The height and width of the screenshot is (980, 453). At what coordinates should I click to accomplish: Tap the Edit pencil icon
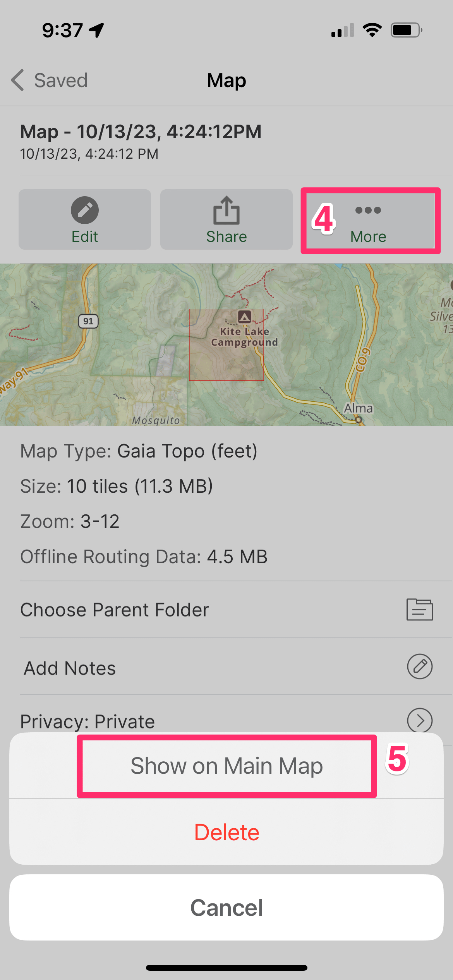(85, 211)
